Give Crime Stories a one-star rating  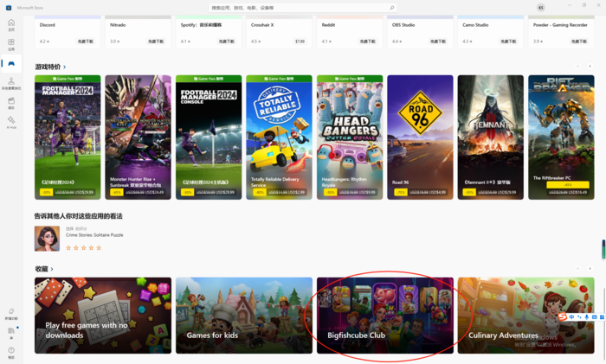[68, 248]
